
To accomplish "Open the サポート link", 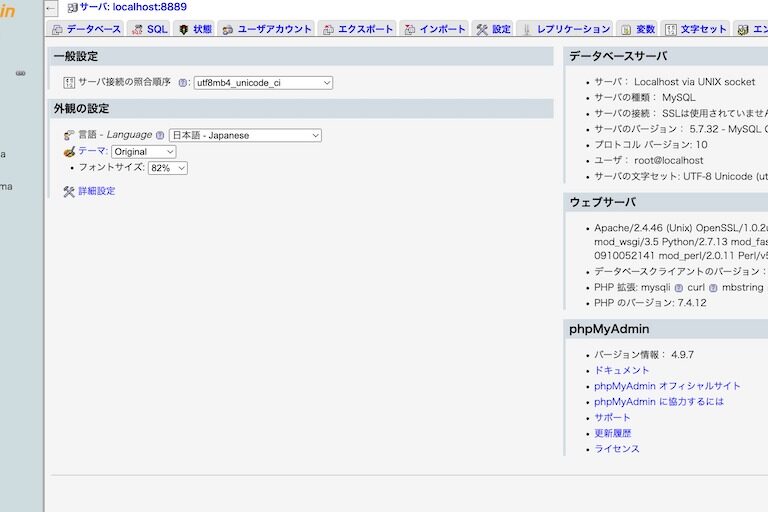I will tap(612, 417).
